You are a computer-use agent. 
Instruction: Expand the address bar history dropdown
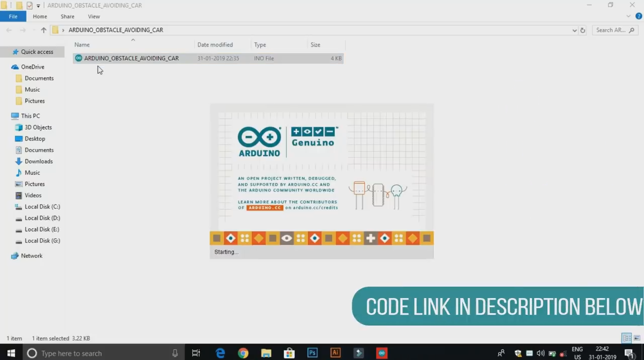(x=575, y=30)
